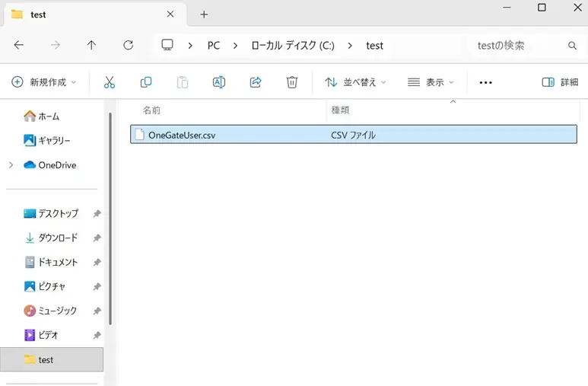Open ダウンロード in the sidebar
This screenshot has height=386, width=588.
58,238
